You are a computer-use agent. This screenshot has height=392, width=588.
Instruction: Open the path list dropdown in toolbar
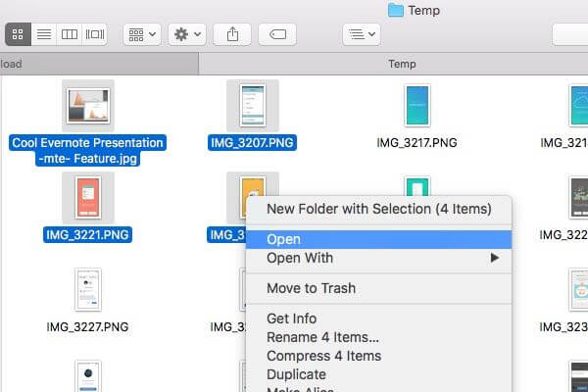pos(362,34)
